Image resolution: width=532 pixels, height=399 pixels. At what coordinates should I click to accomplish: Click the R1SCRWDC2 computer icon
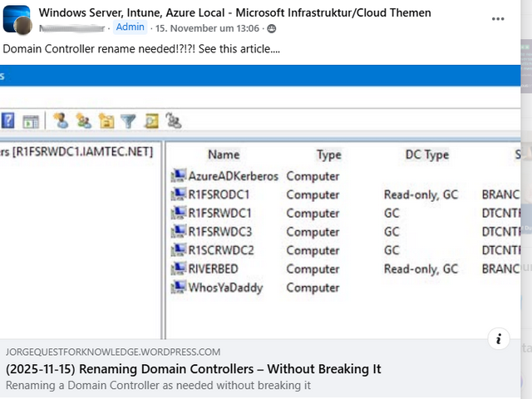point(179,250)
